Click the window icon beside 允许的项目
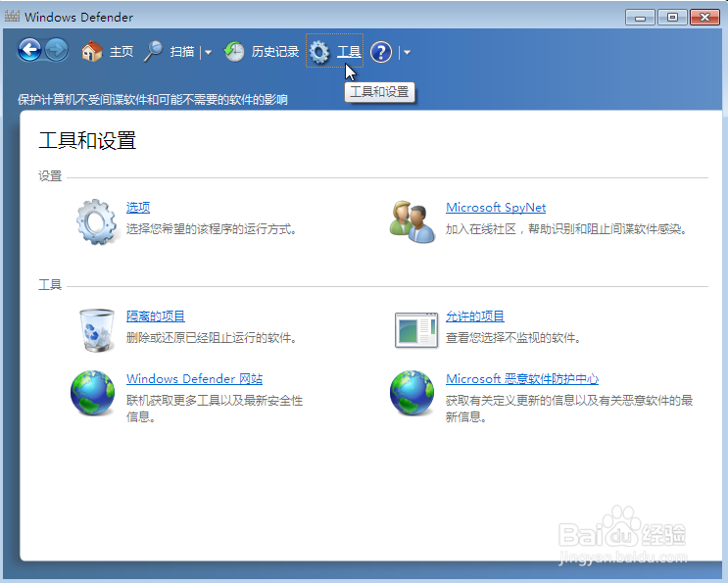728x583 pixels. coord(416,330)
